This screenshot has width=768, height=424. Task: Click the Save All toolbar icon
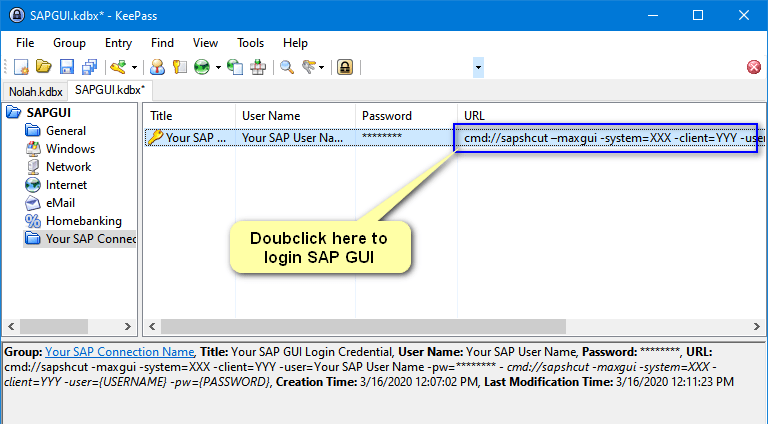(89, 67)
